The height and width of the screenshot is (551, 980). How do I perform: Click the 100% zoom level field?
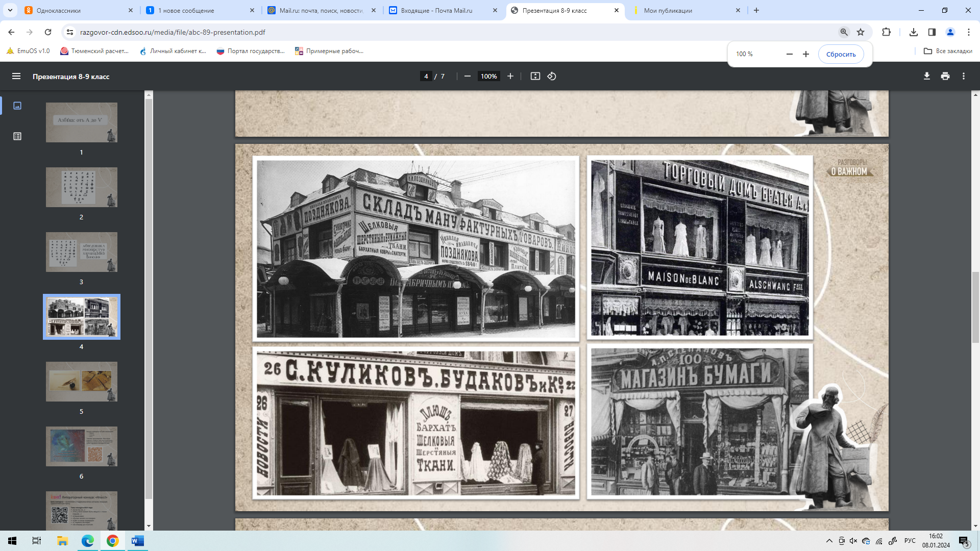(488, 76)
